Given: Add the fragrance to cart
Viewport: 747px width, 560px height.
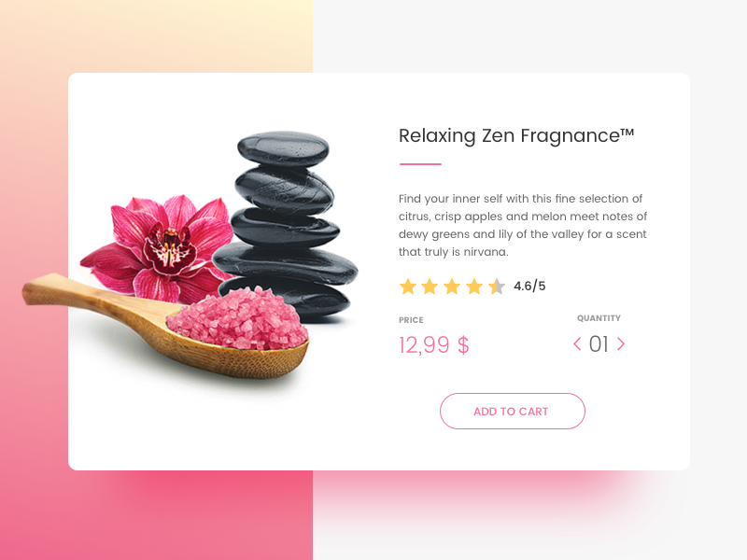Looking at the screenshot, I should 512,411.
